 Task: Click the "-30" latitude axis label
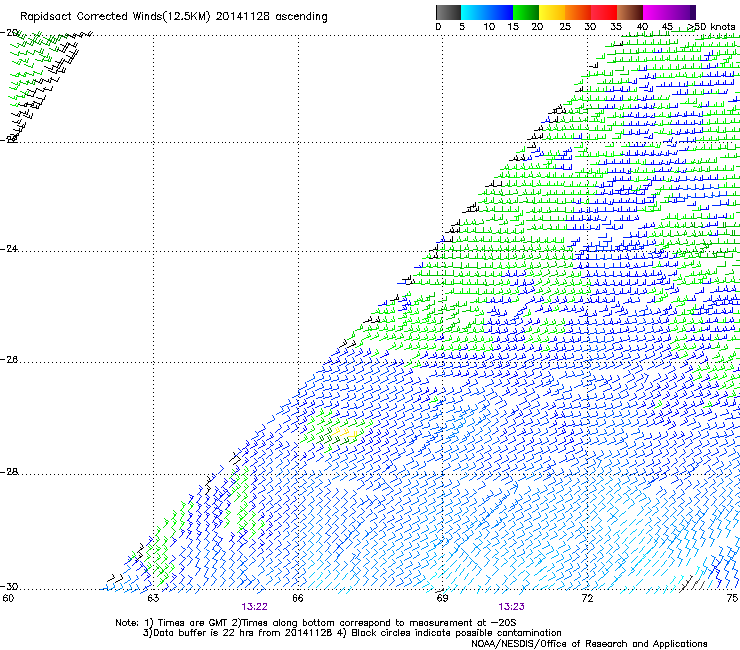pyautogui.click(x=9, y=586)
